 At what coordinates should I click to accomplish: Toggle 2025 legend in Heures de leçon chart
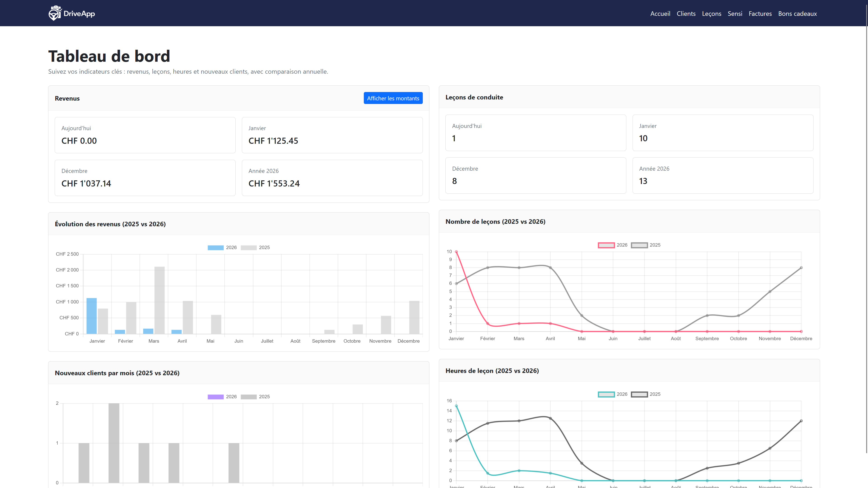tap(639, 394)
